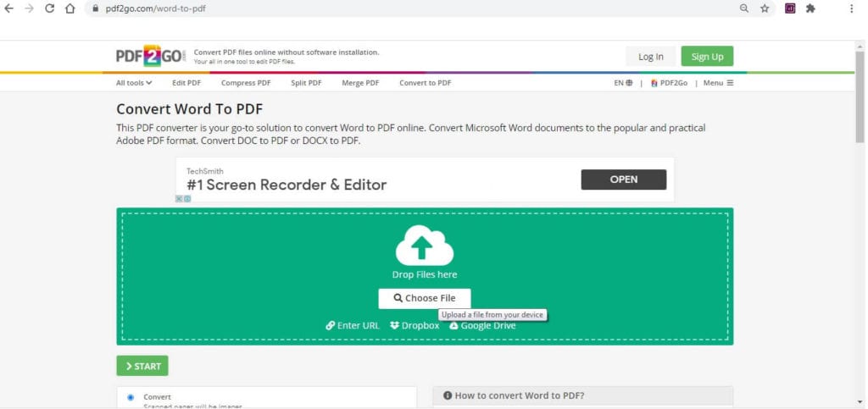Open the Merge PDF menu item
The width and height of the screenshot is (868, 409).
360,83
